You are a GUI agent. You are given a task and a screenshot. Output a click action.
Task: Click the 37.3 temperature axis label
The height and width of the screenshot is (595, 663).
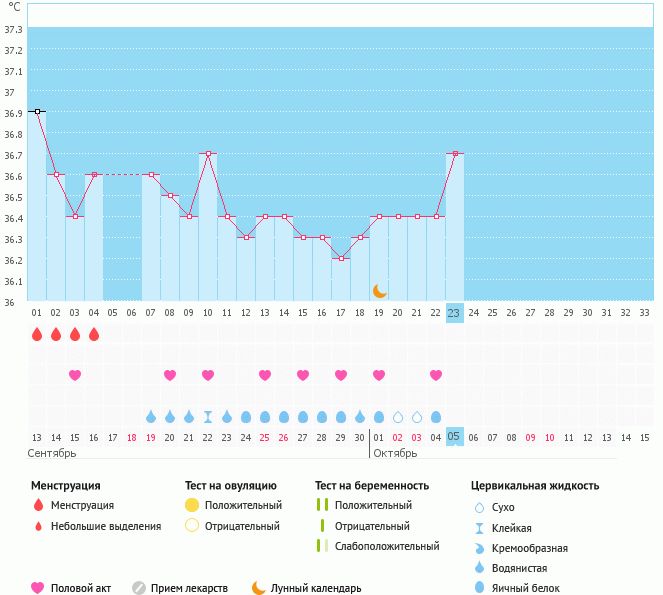(13, 30)
